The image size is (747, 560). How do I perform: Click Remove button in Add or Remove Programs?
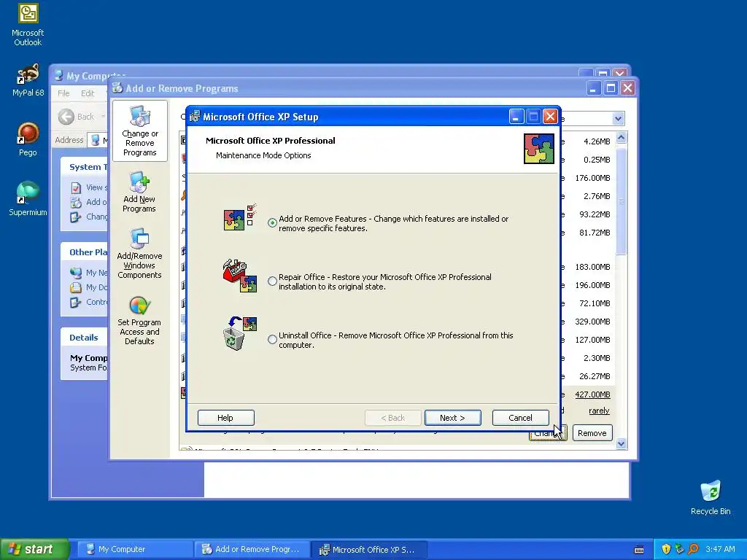coord(592,433)
